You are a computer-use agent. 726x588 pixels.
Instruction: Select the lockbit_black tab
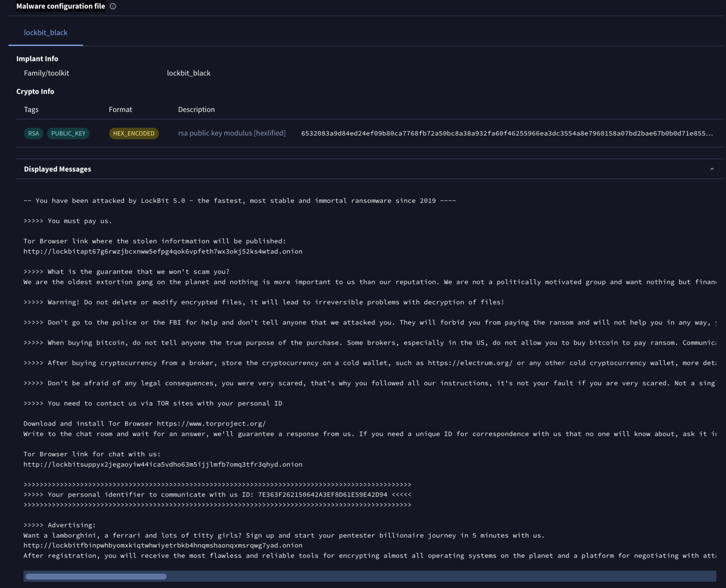point(46,32)
